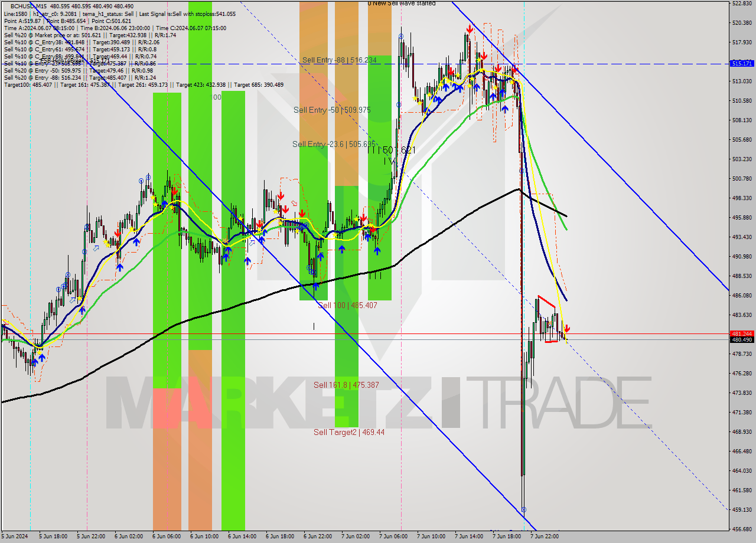Click the 'Time A:2024.06.07 08:15:00' text
756x543 pixels.
[x=40, y=28]
